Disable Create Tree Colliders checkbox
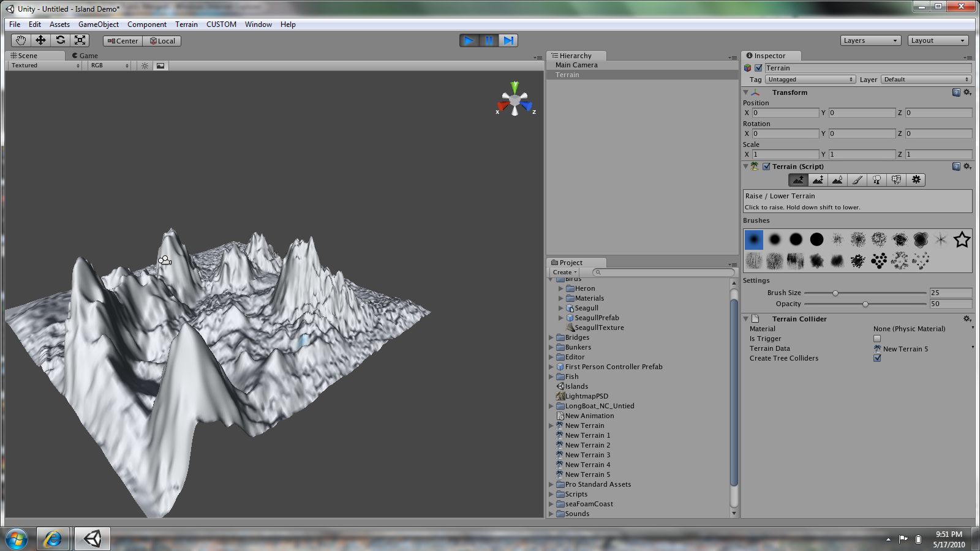This screenshot has width=980, height=551. 877,358
